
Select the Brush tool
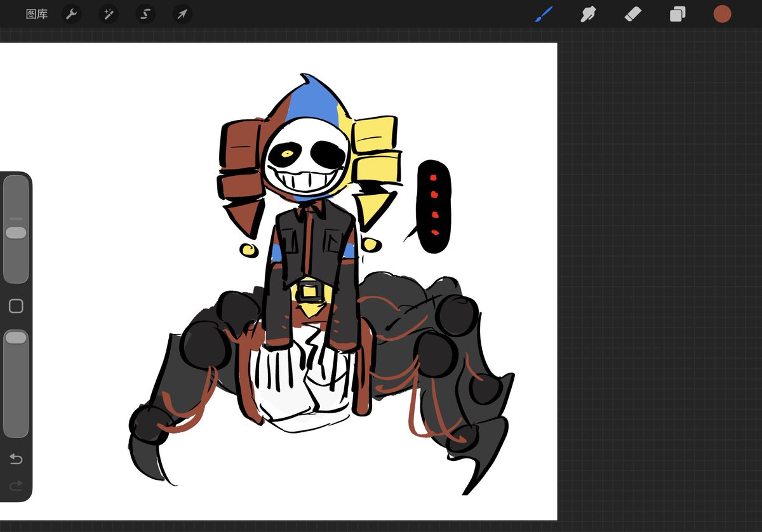[544, 14]
